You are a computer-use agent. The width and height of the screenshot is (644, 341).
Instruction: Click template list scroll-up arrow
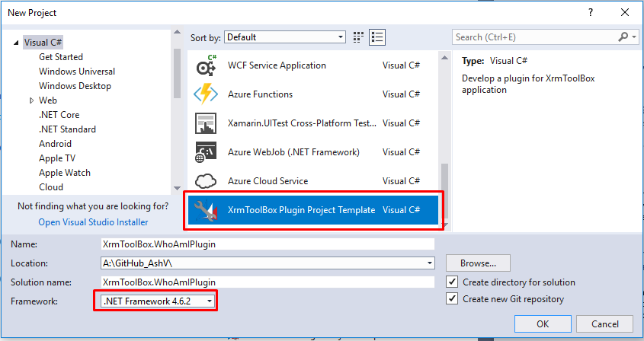(x=444, y=58)
